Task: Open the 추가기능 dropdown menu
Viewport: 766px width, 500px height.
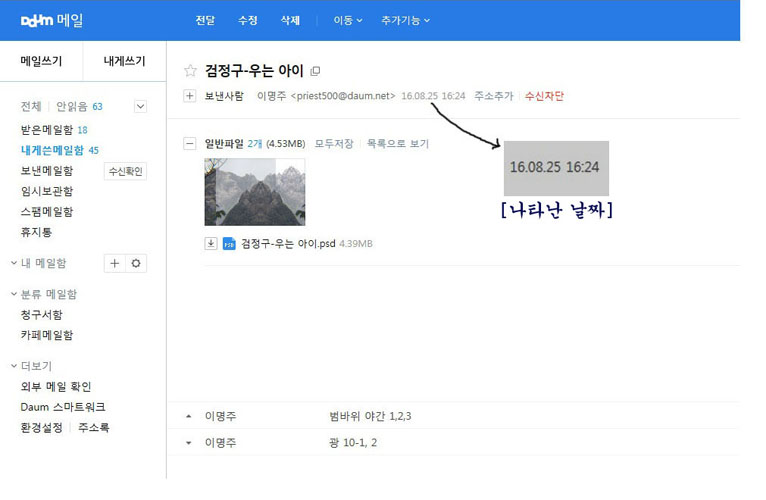Action: [x=405, y=20]
